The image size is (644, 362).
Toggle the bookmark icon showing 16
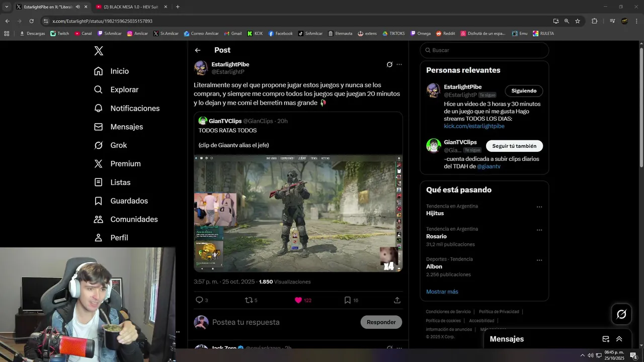click(351, 300)
